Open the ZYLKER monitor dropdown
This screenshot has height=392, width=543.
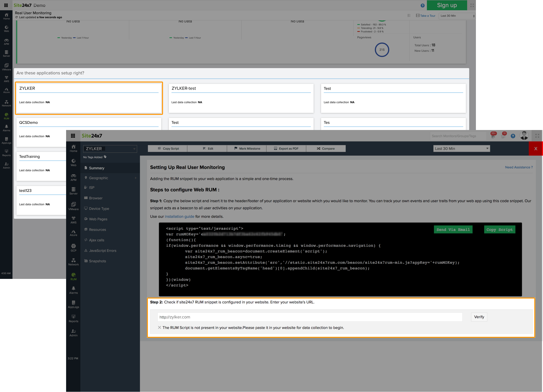tap(110, 149)
